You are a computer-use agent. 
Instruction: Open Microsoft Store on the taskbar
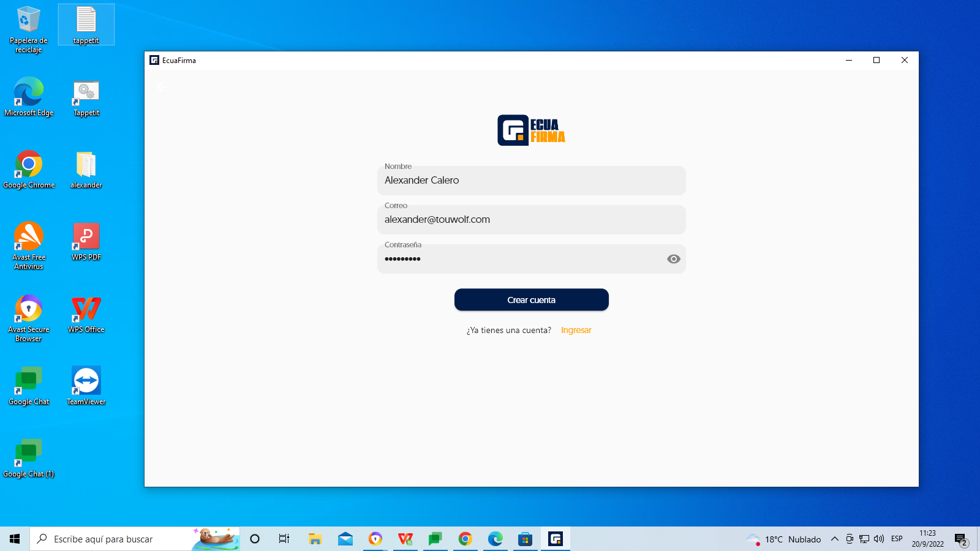point(526,539)
